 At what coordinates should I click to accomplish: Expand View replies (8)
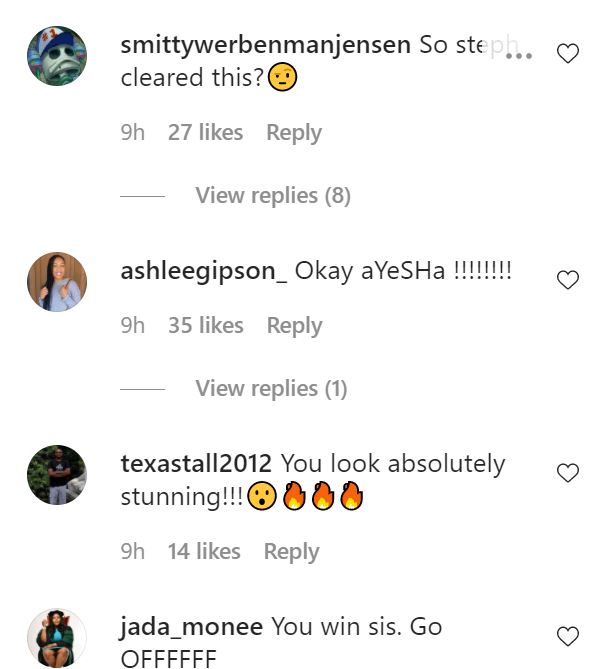[273, 195]
